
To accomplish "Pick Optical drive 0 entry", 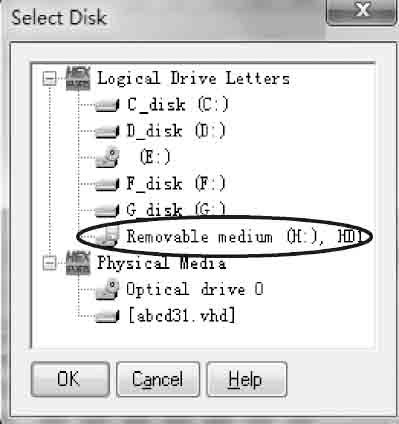I will pos(195,289).
